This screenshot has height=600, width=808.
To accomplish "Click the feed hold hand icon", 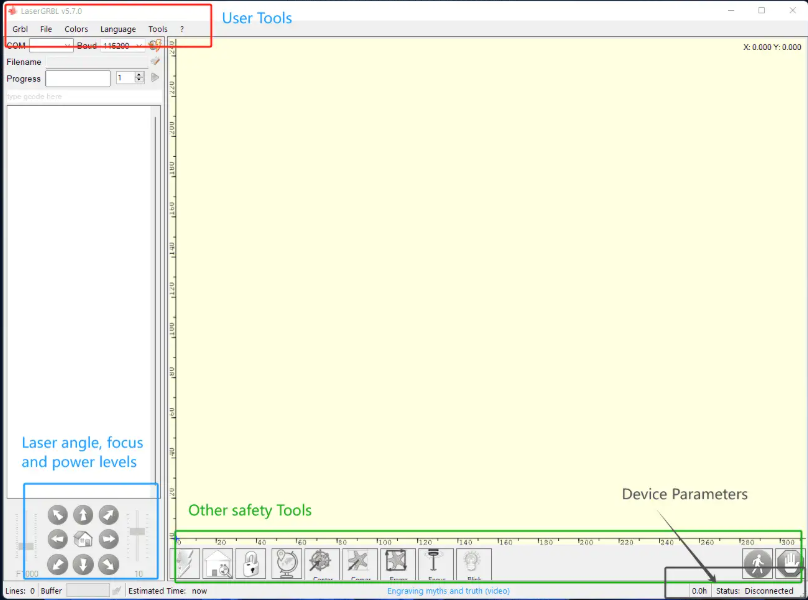I will (790, 563).
